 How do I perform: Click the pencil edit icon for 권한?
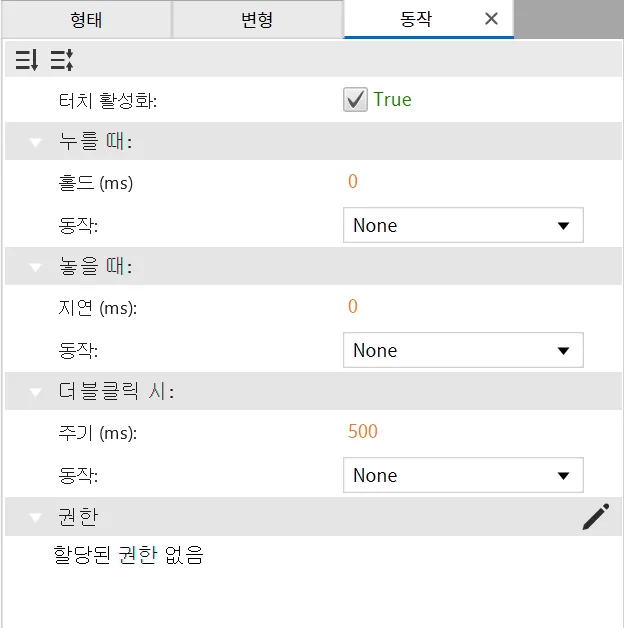[595, 517]
